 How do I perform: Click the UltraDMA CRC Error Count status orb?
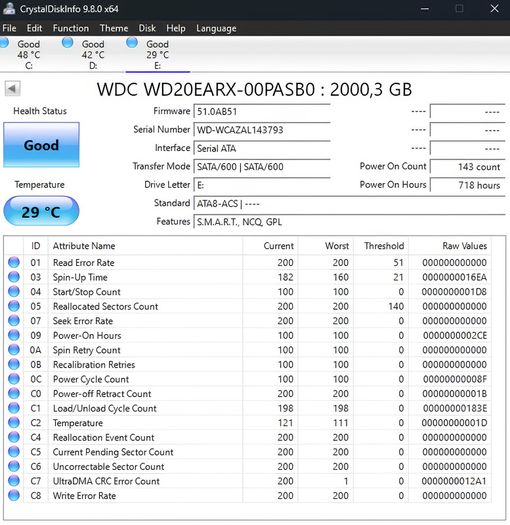pyautogui.click(x=14, y=481)
